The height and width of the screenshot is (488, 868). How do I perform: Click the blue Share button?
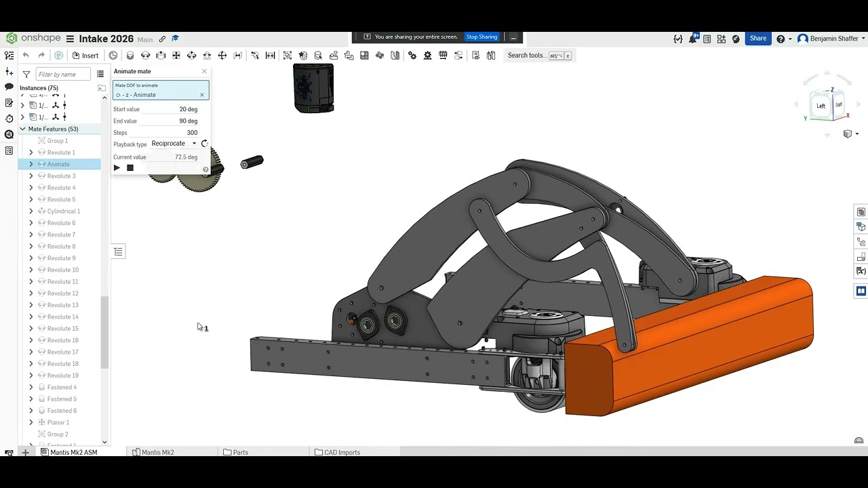click(x=758, y=39)
